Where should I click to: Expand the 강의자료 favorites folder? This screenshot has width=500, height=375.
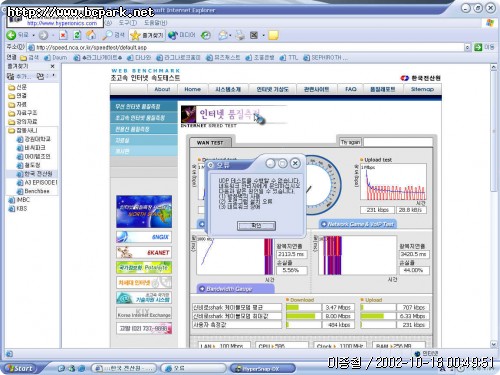point(23,122)
